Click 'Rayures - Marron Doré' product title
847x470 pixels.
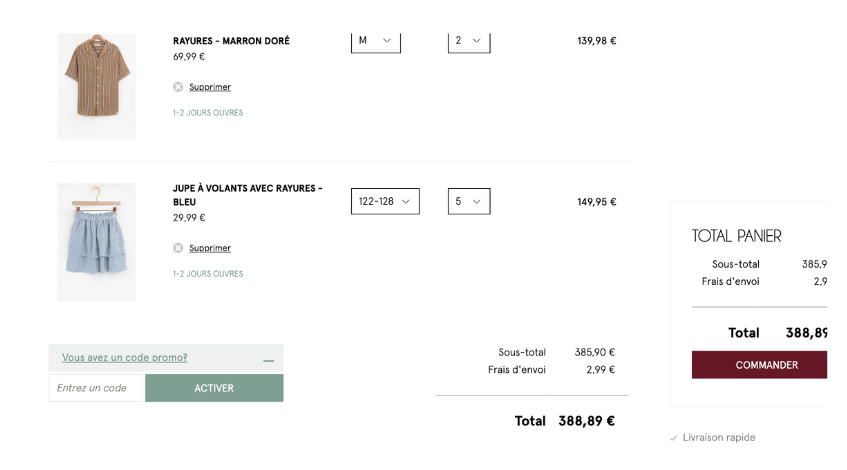coord(231,41)
